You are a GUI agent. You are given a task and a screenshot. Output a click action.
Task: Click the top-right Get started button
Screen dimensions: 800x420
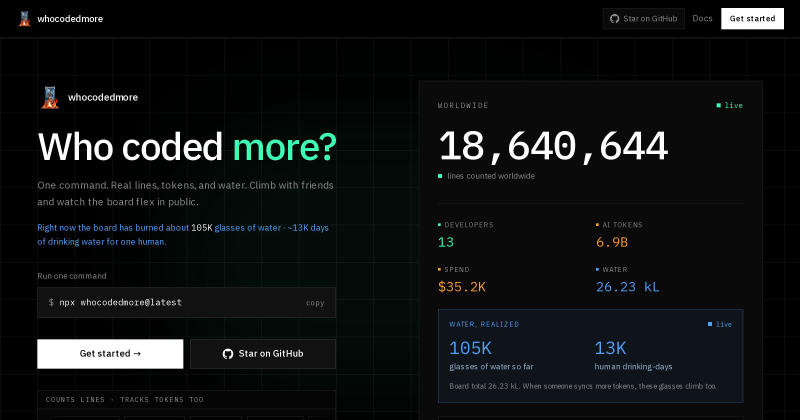(752, 18)
